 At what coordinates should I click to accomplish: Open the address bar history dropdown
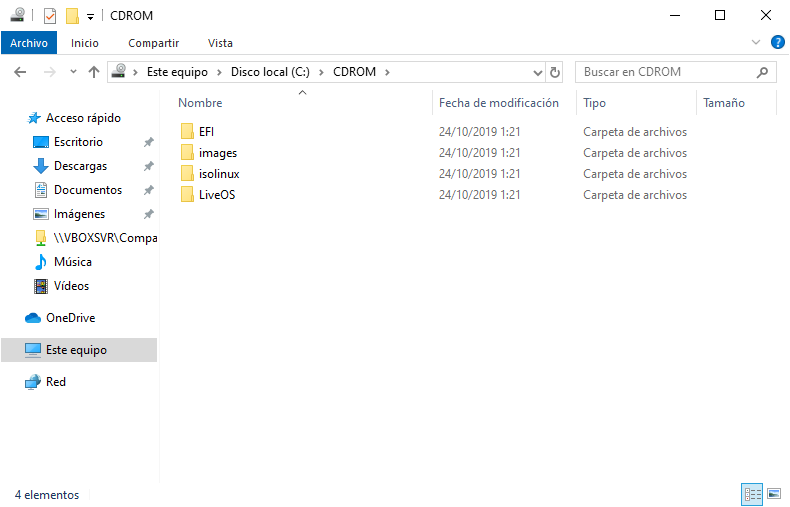tap(536, 72)
